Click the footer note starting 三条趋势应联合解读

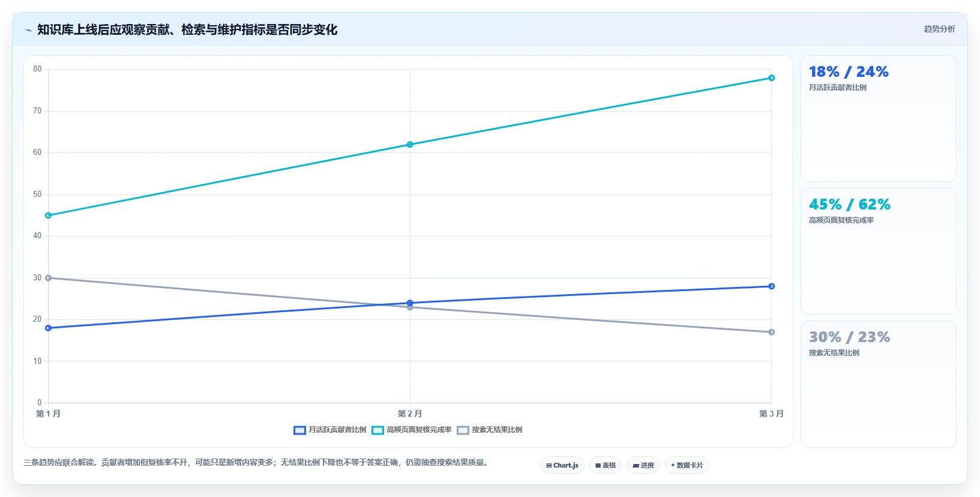(x=257, y=463)
